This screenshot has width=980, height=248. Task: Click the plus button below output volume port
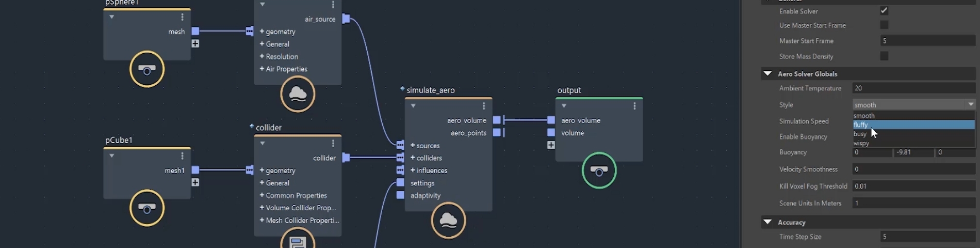[551, 145]
